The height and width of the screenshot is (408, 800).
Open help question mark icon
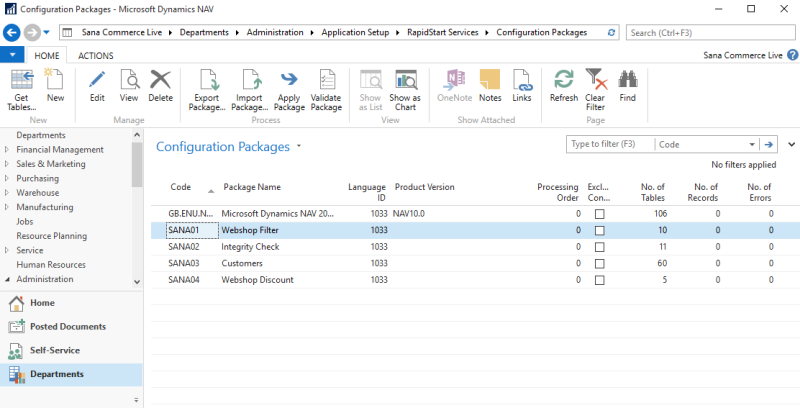[x=792, y=55]
